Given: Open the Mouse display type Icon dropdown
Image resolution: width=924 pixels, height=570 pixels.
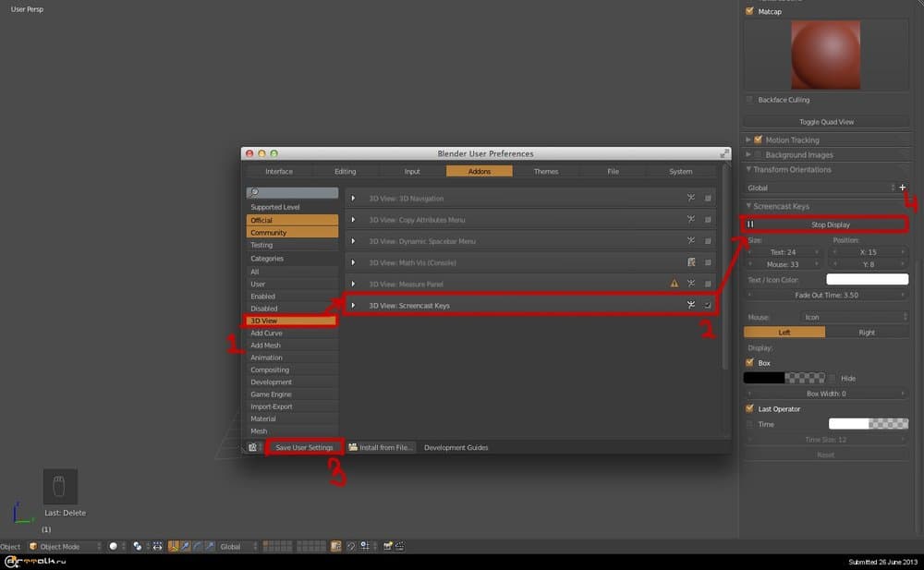Looking at the screenshot, I should (855, 317).
